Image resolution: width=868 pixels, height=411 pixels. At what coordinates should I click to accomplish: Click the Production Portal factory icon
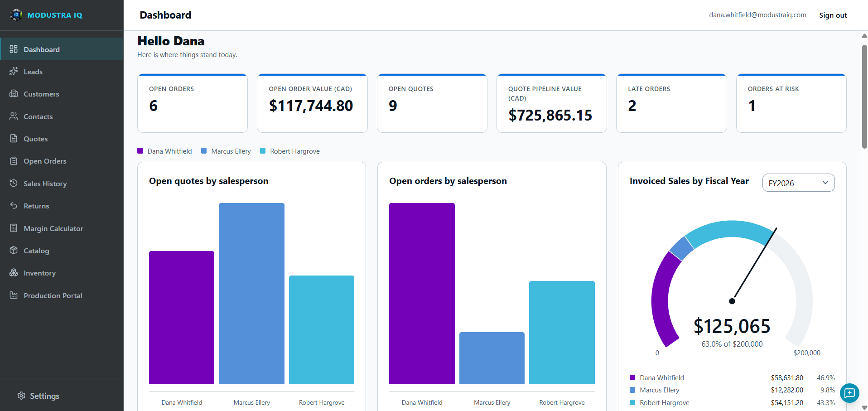pos(14,295)
